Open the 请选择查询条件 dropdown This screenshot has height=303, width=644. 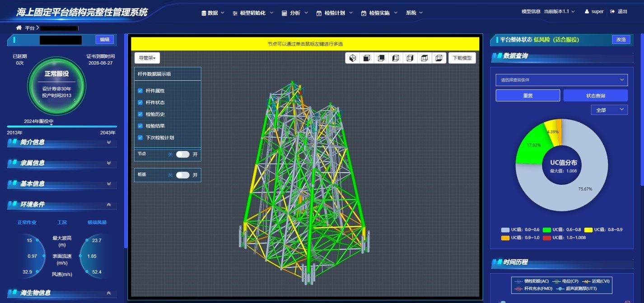pos(561,80)
